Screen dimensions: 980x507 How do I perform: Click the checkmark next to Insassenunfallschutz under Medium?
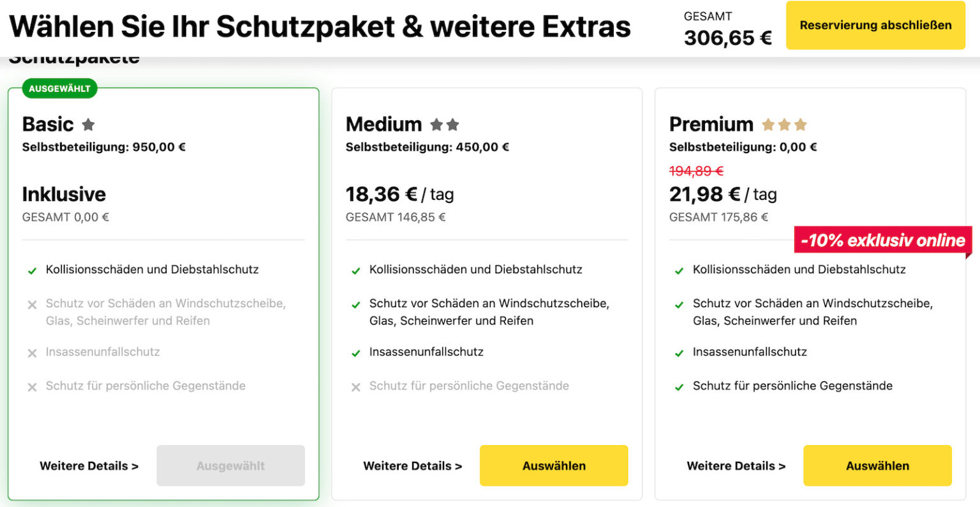355,352
